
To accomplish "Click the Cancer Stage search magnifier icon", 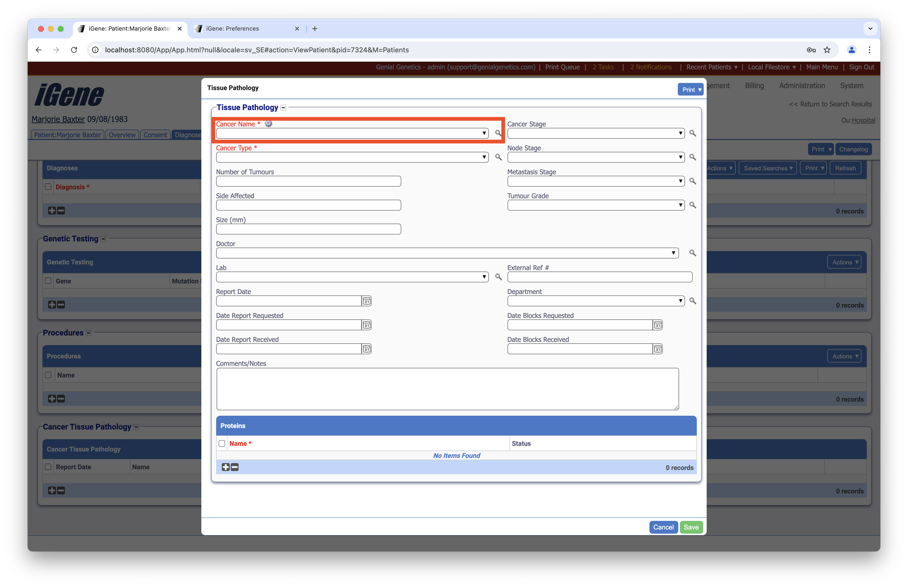I will (692, 133).
